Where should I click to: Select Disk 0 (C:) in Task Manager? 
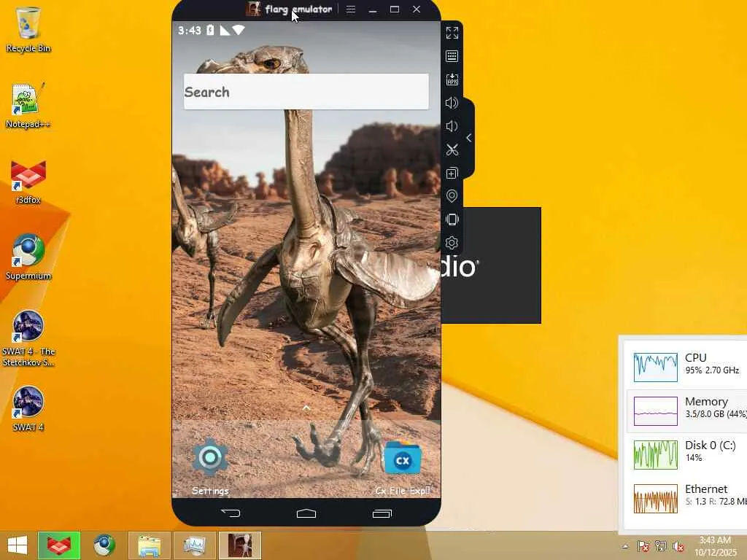pos(686,454)
